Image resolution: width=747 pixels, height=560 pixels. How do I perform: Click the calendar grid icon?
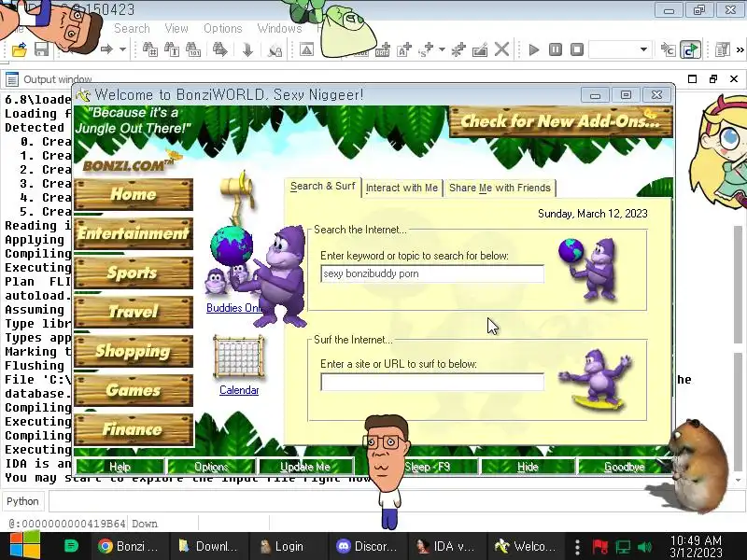pyautogui.click(x=238, y=358)
